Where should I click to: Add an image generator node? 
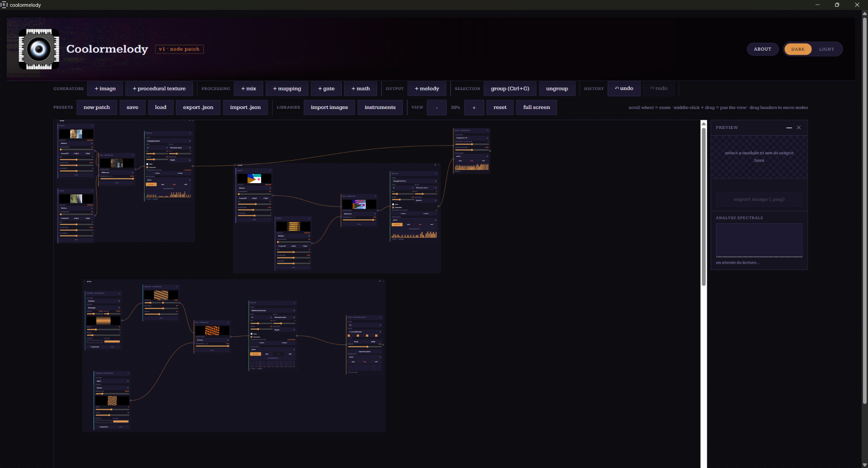click(105, 89)
